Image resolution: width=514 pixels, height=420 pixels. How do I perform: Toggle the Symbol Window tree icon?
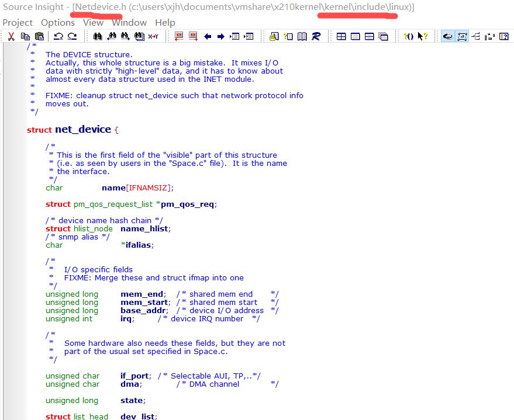475,36
